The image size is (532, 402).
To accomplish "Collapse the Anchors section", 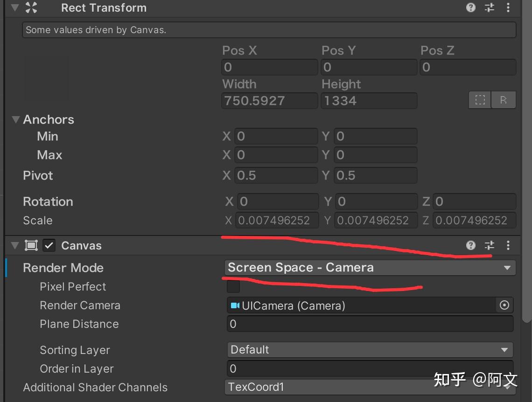I will [x=15, y=119].
